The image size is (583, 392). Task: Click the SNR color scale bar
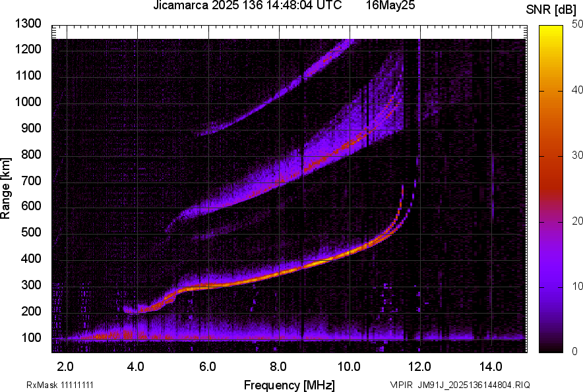[x=551, y=189]
